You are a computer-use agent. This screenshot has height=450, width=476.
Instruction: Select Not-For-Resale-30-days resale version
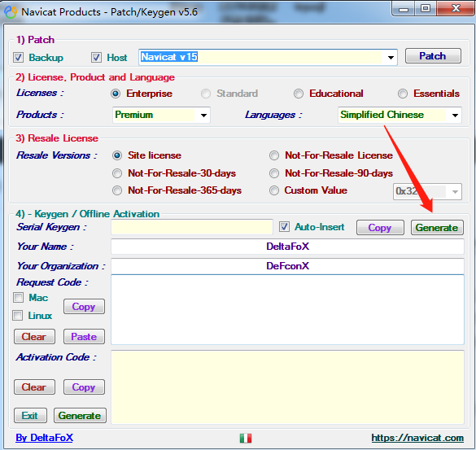point(117,173)
